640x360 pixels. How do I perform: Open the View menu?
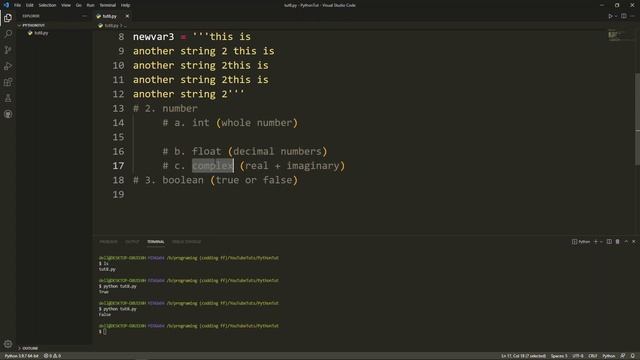click(66, 5)
